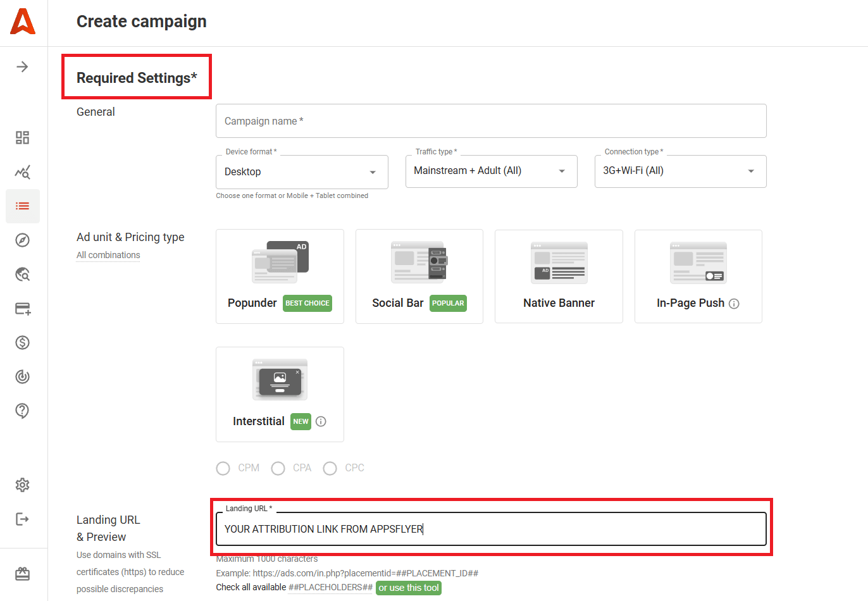The image size is (868, 601).
Task: Click the Adsterra logo icon
Action: (23, 22)
